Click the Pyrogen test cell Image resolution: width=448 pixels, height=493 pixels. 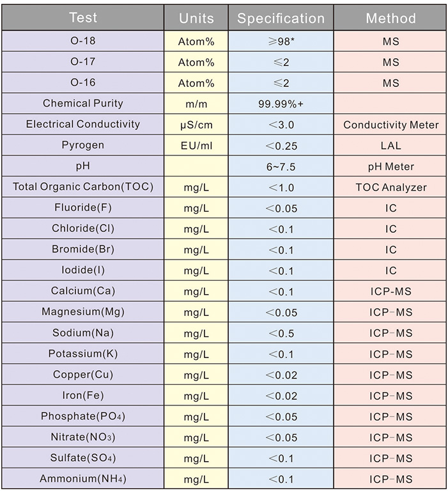pyautogui.click(x=83, y=145)
